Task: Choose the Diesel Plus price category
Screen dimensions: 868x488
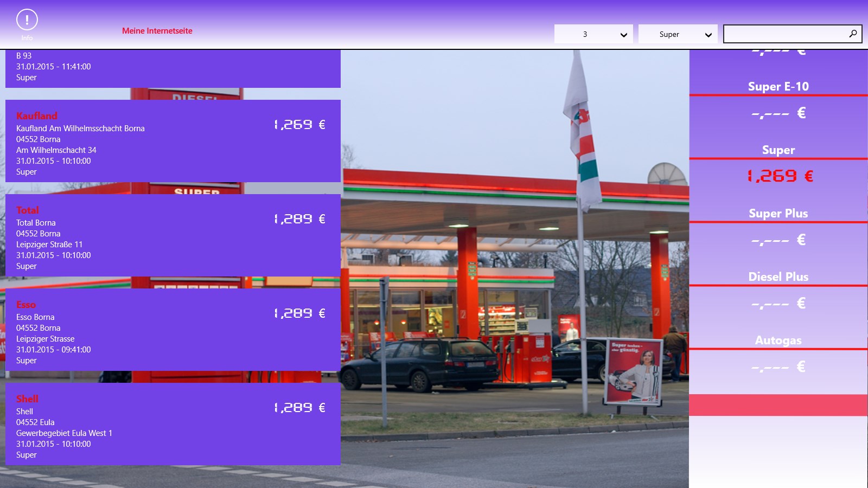Action: point(778,277)
